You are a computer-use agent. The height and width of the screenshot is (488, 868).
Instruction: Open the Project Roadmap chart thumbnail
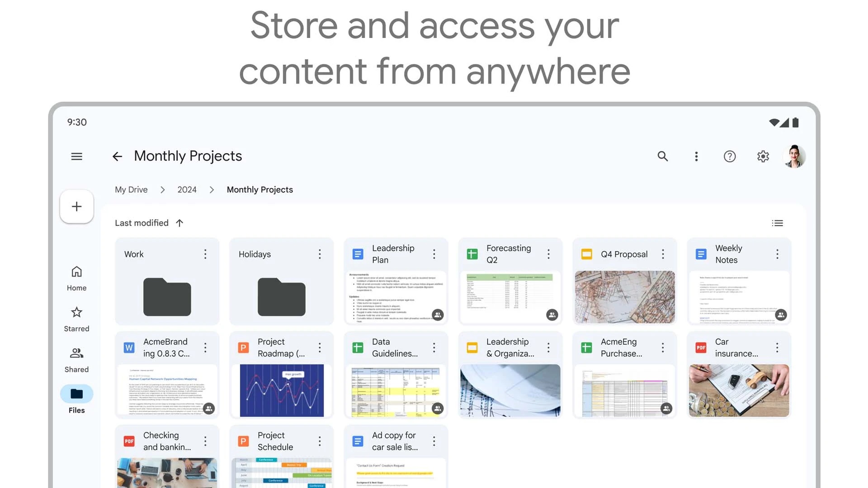click(282, 390)
